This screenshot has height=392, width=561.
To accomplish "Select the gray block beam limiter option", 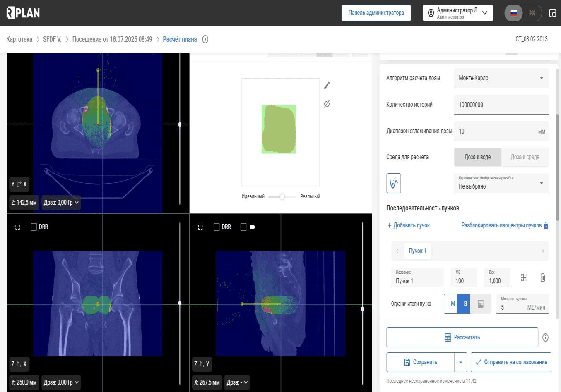I will [481, 304].
